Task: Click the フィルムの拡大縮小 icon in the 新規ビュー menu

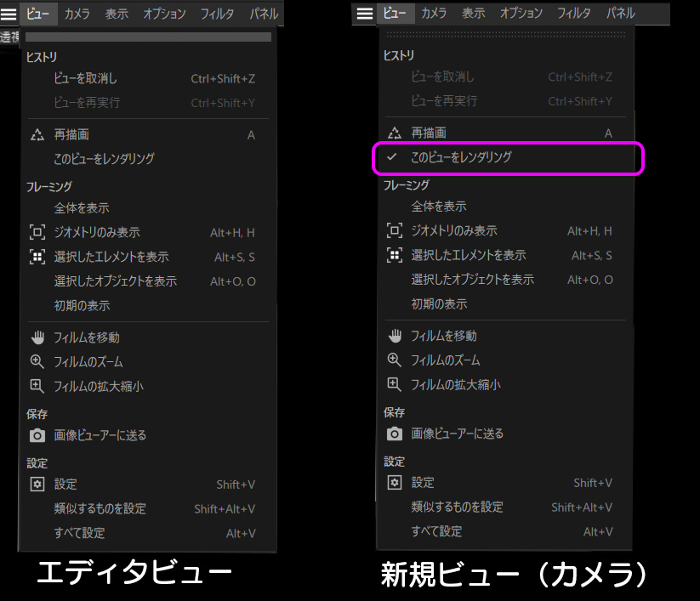Action: coord(395,384)
